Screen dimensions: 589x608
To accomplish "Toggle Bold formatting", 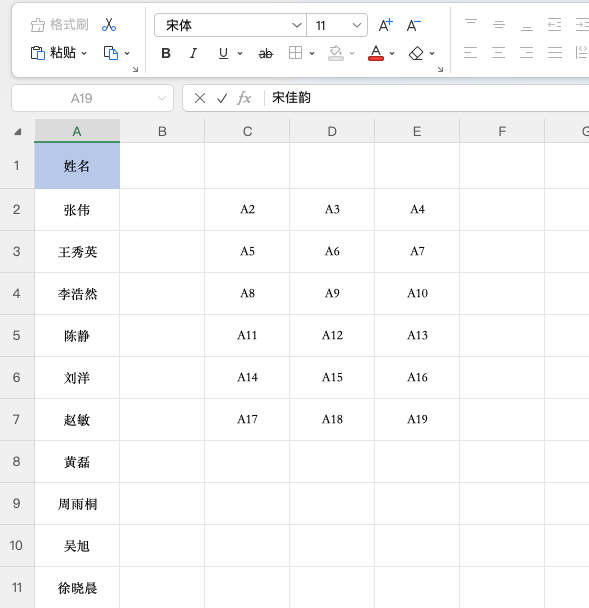I will click(166, 53).
